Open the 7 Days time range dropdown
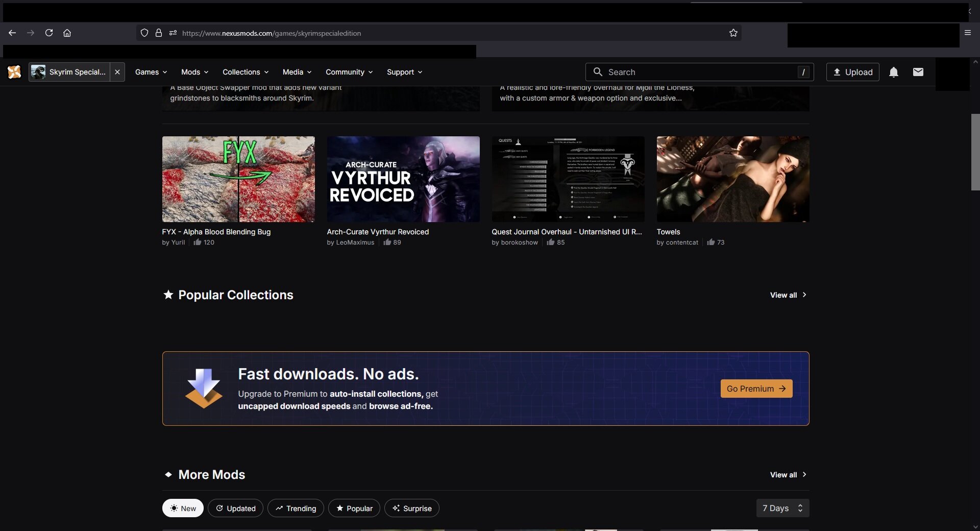 pyautogui.click(x=782, y=508)
